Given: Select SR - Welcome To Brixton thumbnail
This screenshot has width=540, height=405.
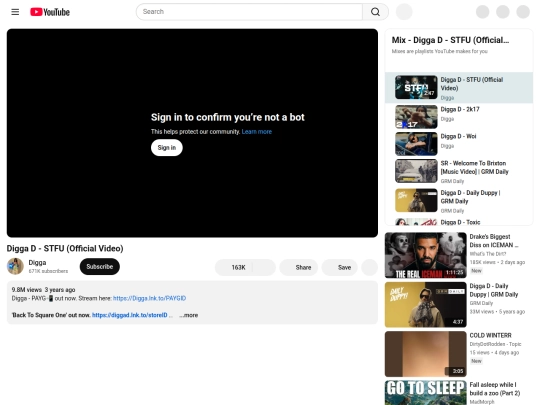Looking at the screenshot, I should (416, 171).
